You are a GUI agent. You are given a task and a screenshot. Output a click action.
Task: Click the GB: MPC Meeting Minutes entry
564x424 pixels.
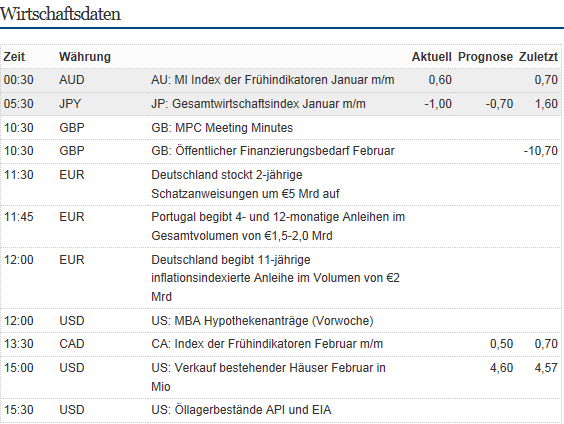222,128
